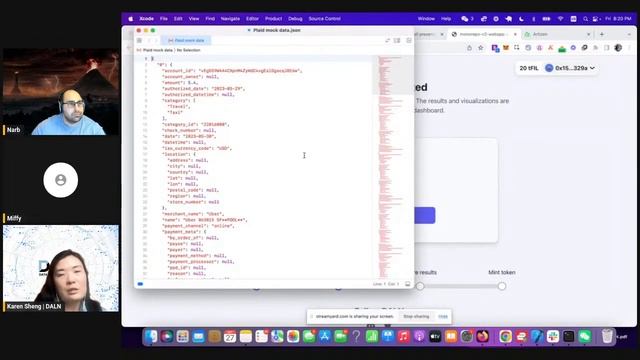The height and width of the screenshot is (360, 640).
Task: Open the Edit menu
Action: (x=178, y=19)
